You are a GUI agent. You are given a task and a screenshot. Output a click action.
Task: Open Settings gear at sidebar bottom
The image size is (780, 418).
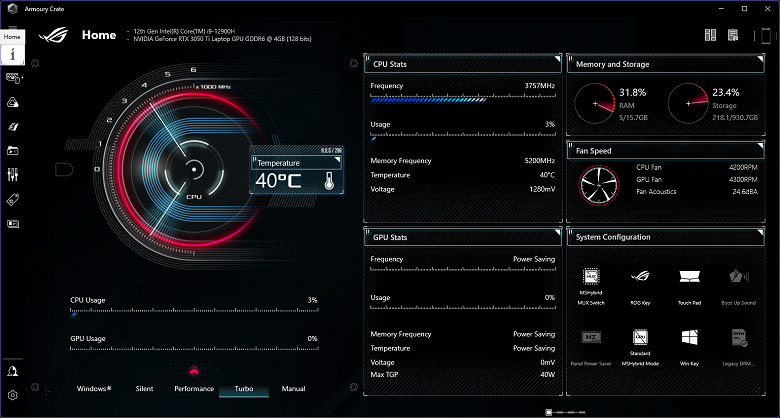click(x=13, y=395)
